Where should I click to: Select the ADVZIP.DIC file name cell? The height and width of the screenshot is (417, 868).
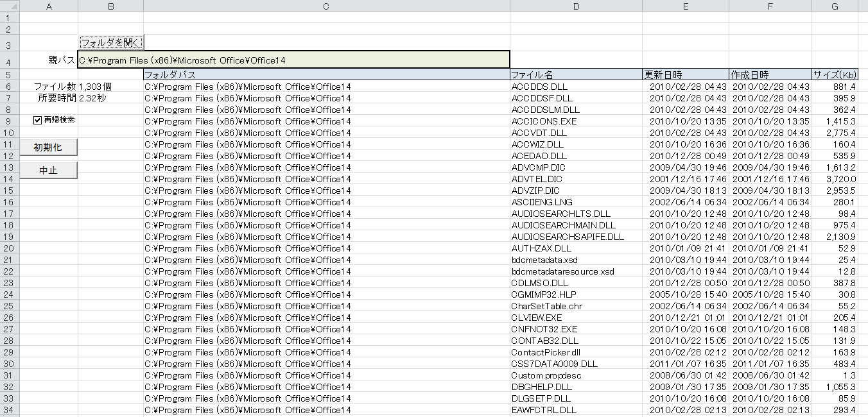(x=576, y=190)
